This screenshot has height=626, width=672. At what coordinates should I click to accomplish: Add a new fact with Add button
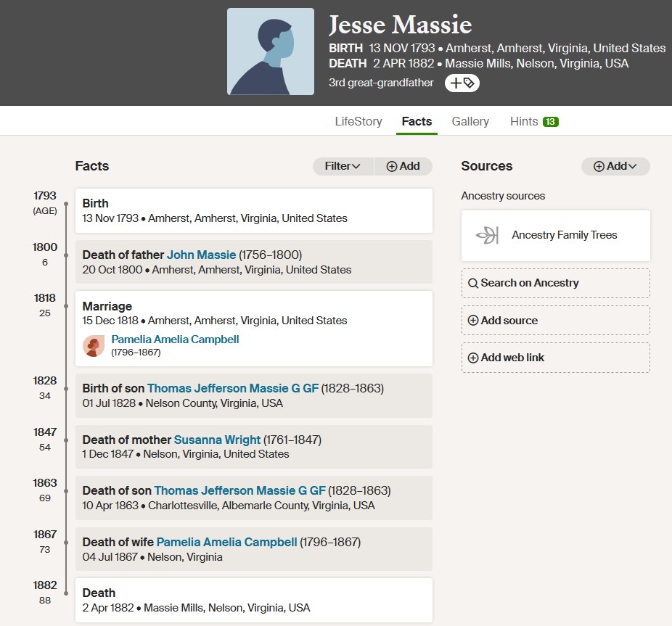pyautogui.click(x=403, y=166)
